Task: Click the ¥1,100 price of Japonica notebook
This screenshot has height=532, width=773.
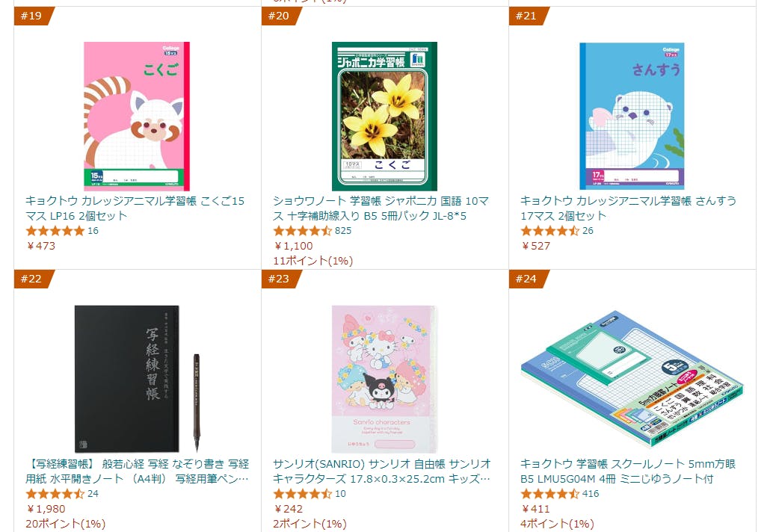Action: 293,246
